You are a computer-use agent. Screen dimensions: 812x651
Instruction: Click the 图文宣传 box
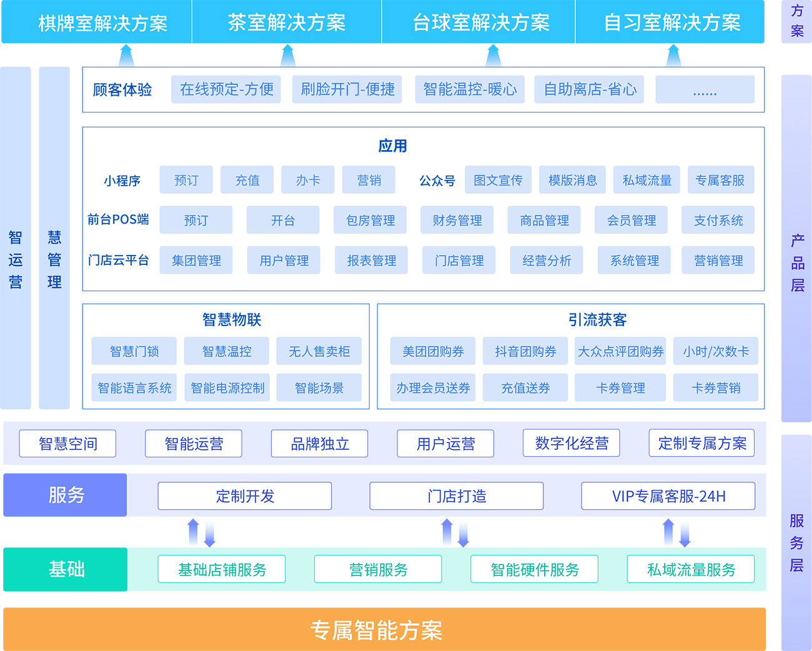coord(498,180)
